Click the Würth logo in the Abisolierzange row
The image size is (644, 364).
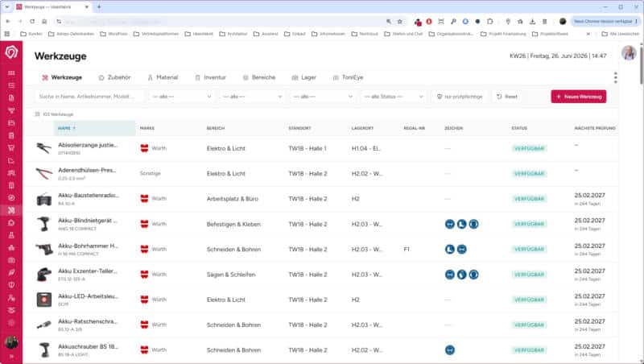tap(144, 148)
